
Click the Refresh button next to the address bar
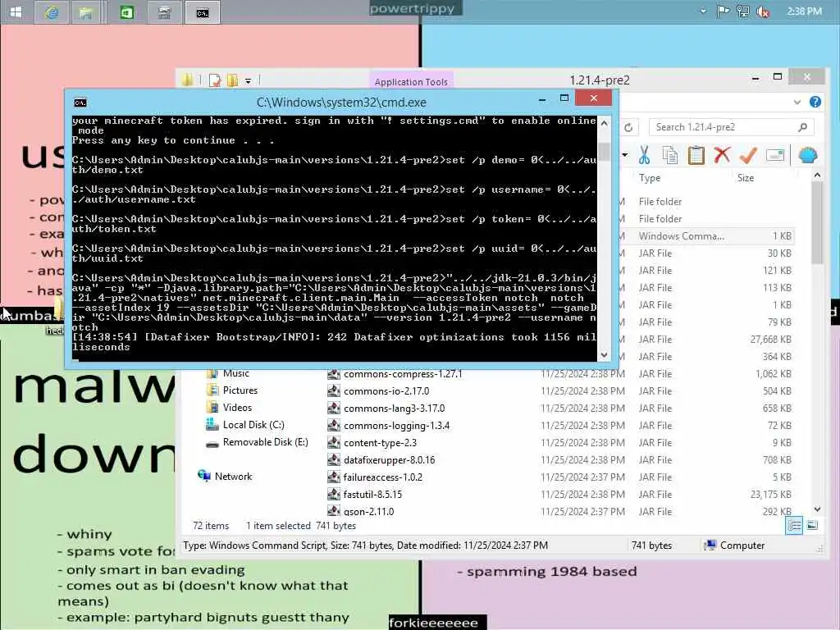[628, 127]
